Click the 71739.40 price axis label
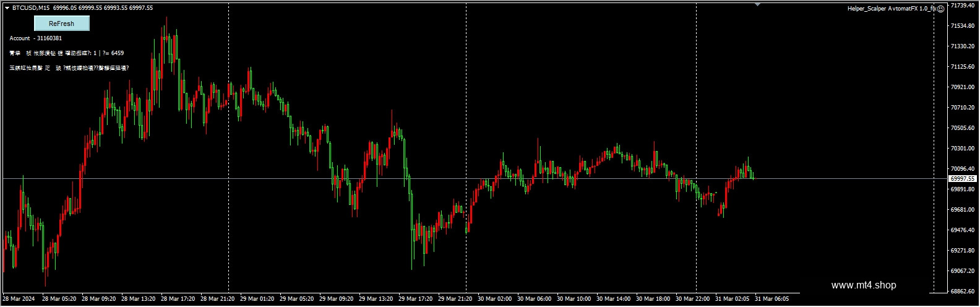 click(963, 5)
